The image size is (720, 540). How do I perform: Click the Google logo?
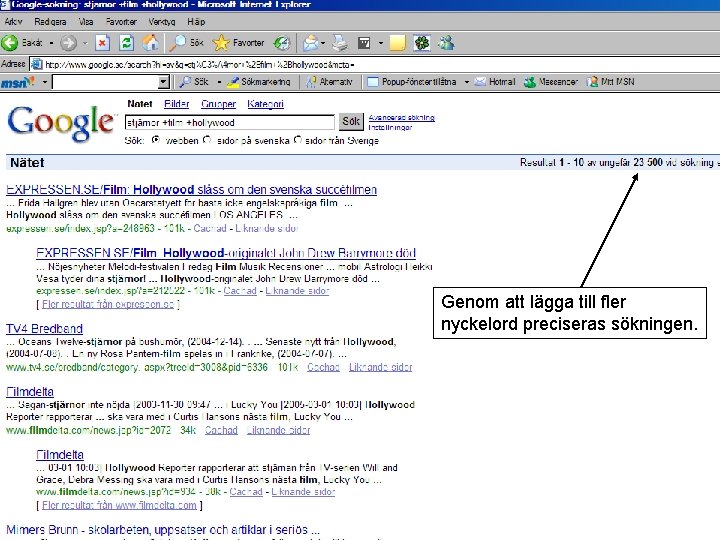coord(60,123)
